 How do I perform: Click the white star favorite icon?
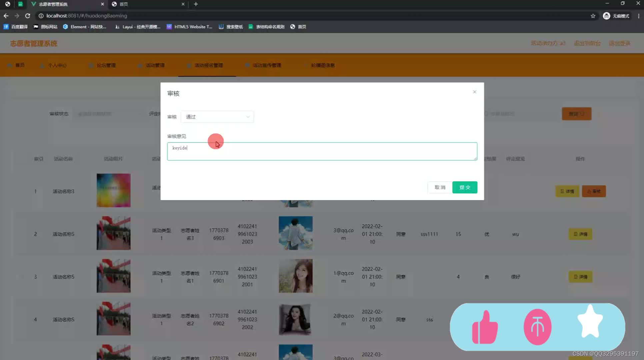590,321
